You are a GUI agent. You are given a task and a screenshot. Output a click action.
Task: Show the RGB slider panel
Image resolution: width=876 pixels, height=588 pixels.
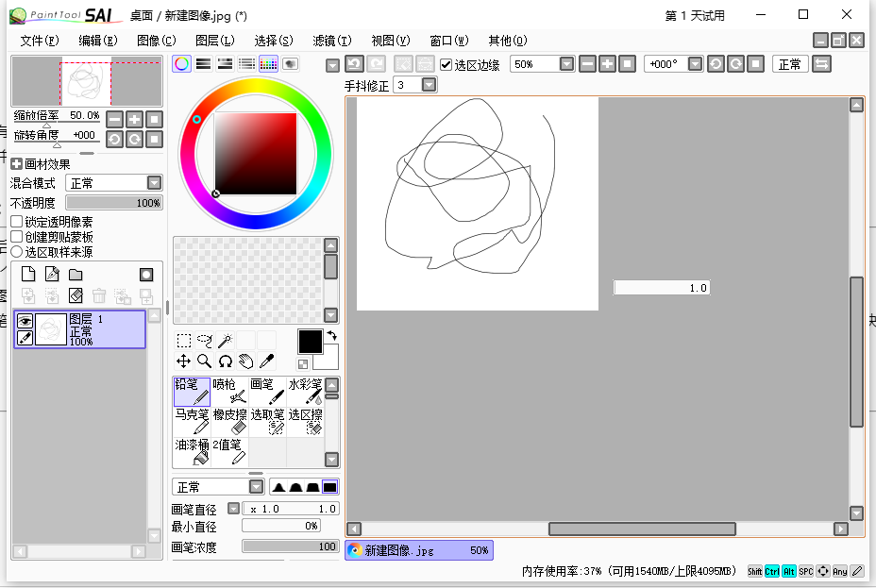pos(203,63)
